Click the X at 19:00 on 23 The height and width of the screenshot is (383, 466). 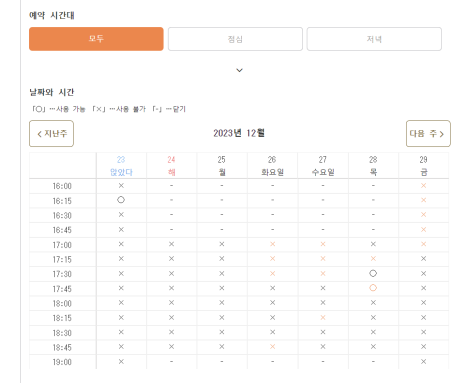tap(121, 362)
